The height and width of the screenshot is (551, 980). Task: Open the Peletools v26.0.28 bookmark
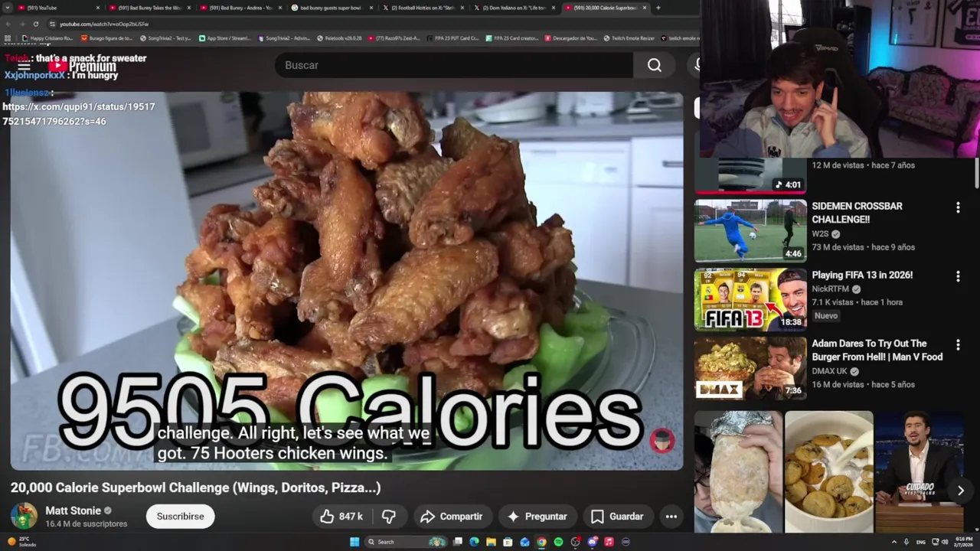(x=338, y=37)
